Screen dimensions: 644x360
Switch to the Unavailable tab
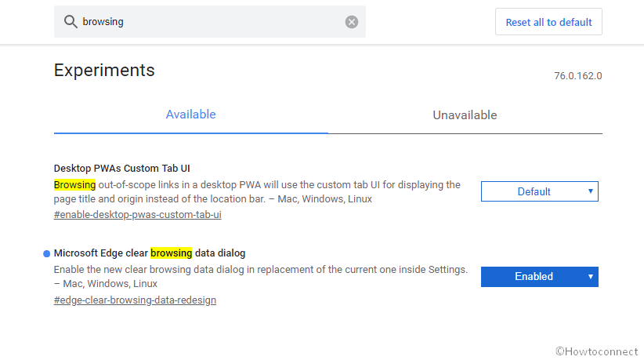tap(465, 115)
